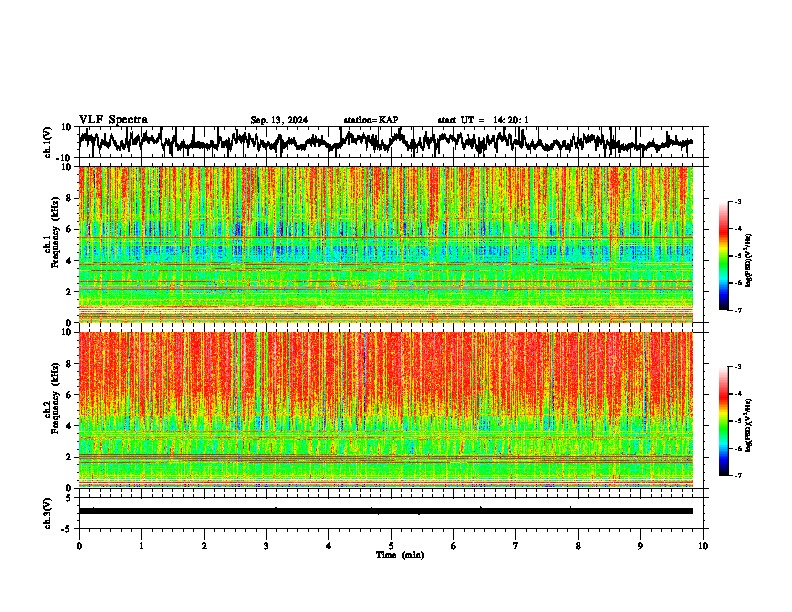Click the ch.2 spectrogram color scale bar
Screen dimensions: 792x612
coord(724,421)
